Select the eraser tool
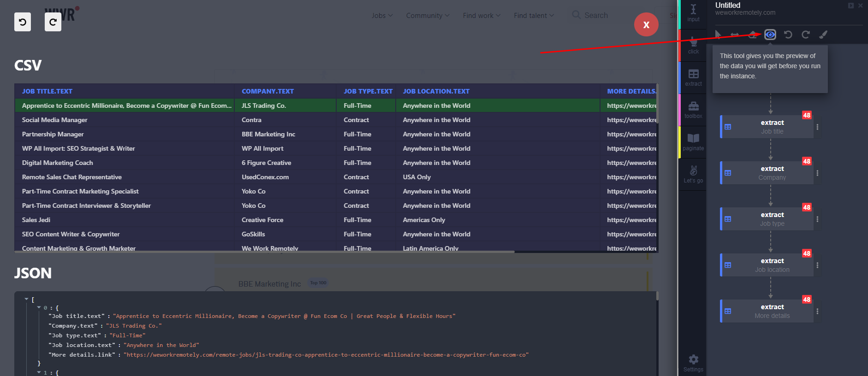Screen dimensions: 868x376 pos(753,35)
